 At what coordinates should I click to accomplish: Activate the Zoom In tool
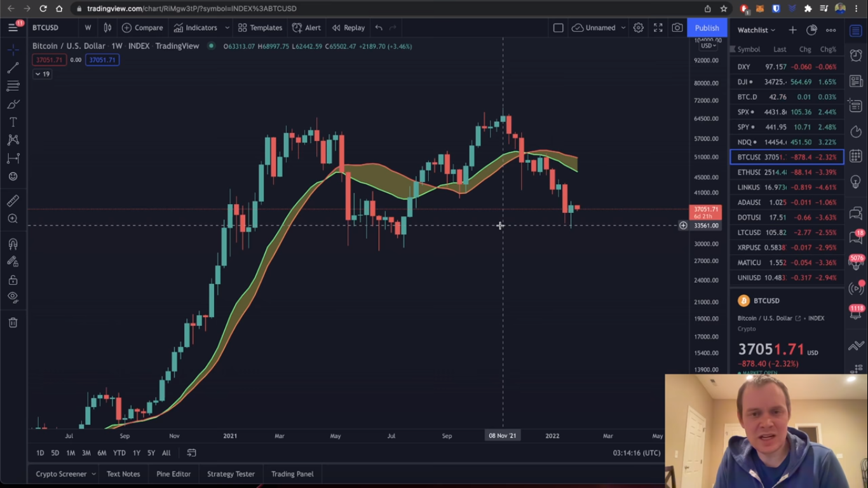pos(13,219)
